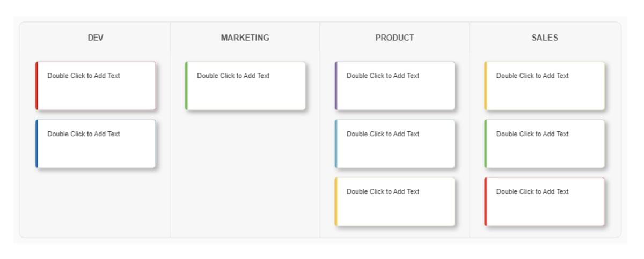Click the purple color stripe in PRODUCT column
644x259 pixels.
(x=336, y=86)
